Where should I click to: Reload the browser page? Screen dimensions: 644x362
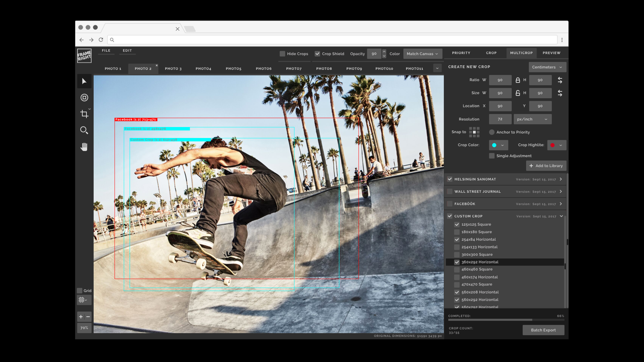[101, 40]
